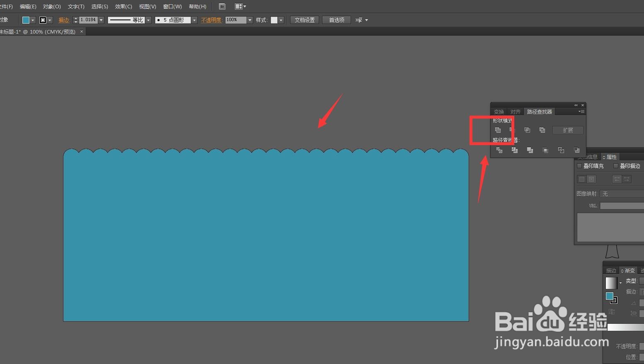This screenshot has width=644, height=364.
Task: Apply the Outline pathfinder icon
Action: click(561, 150)
